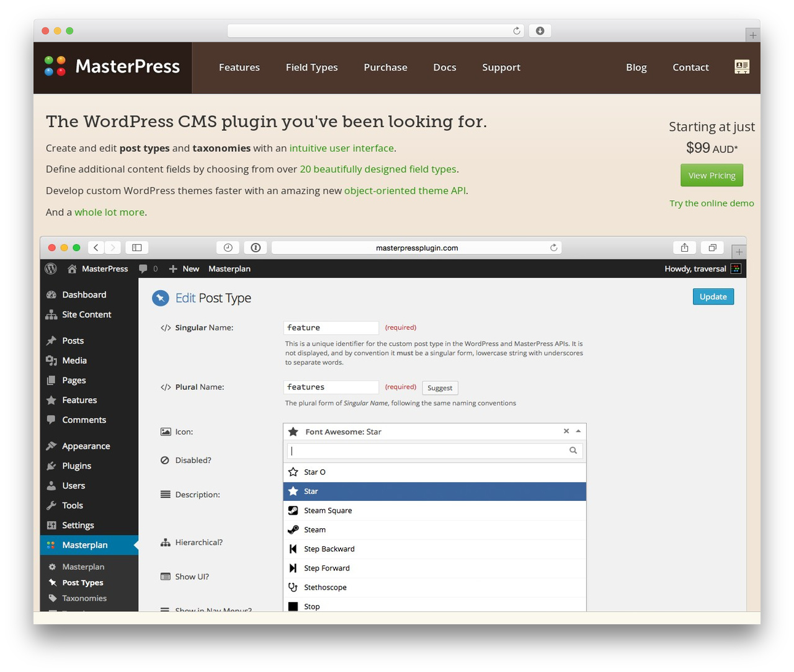Go to Field Types in the site navigation

[312, 67]
